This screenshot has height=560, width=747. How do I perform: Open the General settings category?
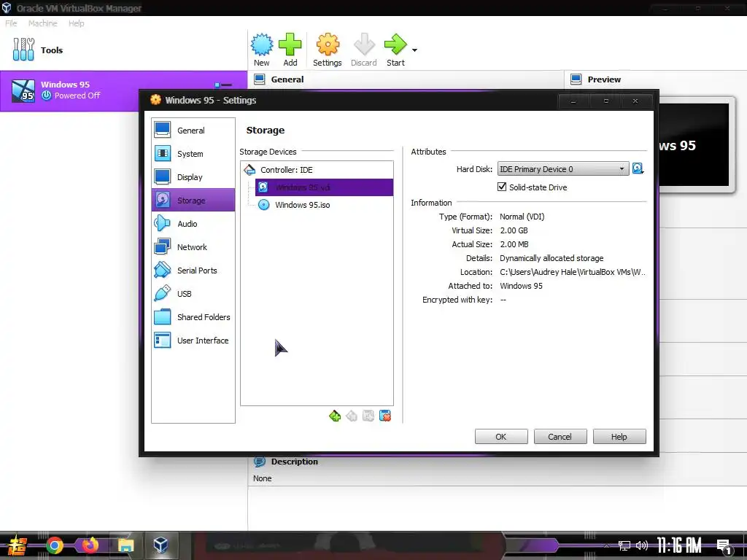(193, 131)
